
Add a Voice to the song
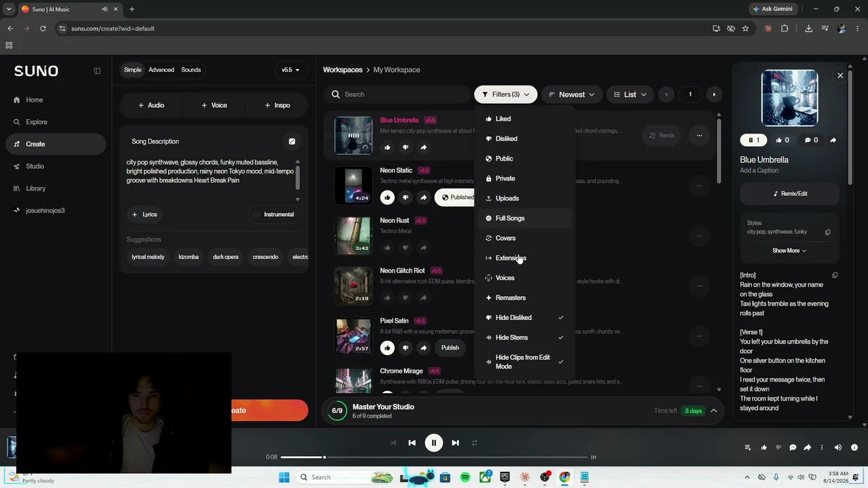click(x=214, y=105)
